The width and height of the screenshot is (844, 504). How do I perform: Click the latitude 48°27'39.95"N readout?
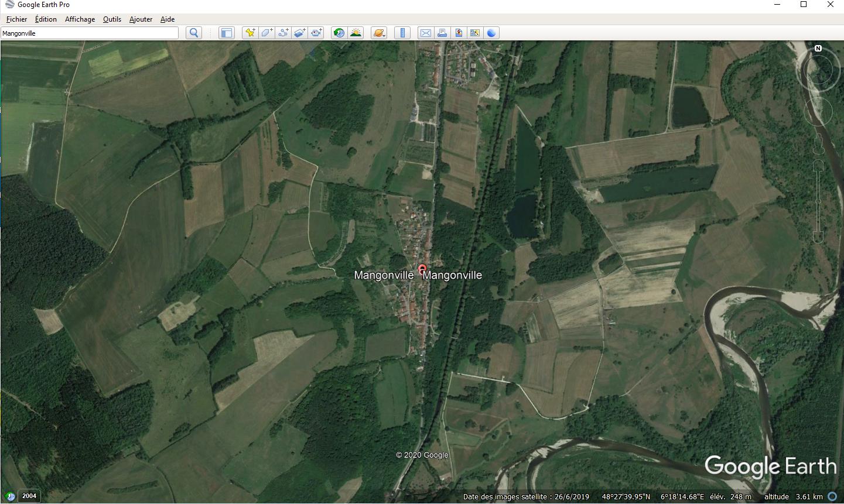pos(626,497)
